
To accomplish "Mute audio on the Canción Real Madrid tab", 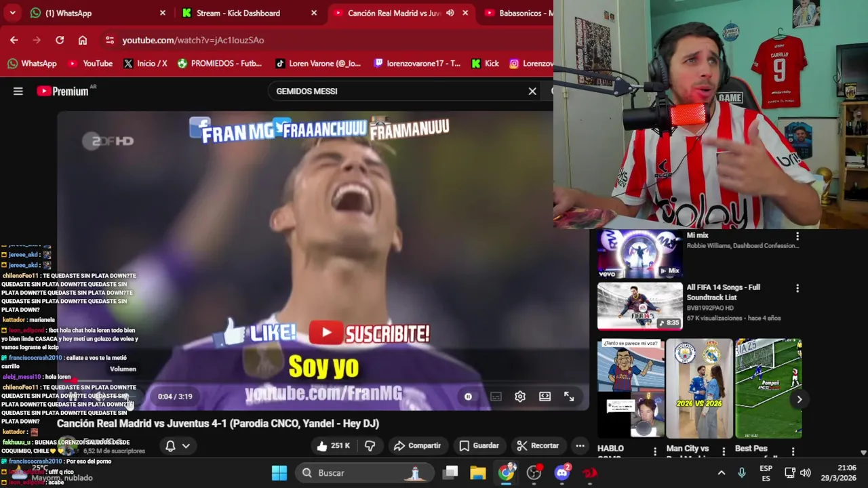I will click(450, 13).
